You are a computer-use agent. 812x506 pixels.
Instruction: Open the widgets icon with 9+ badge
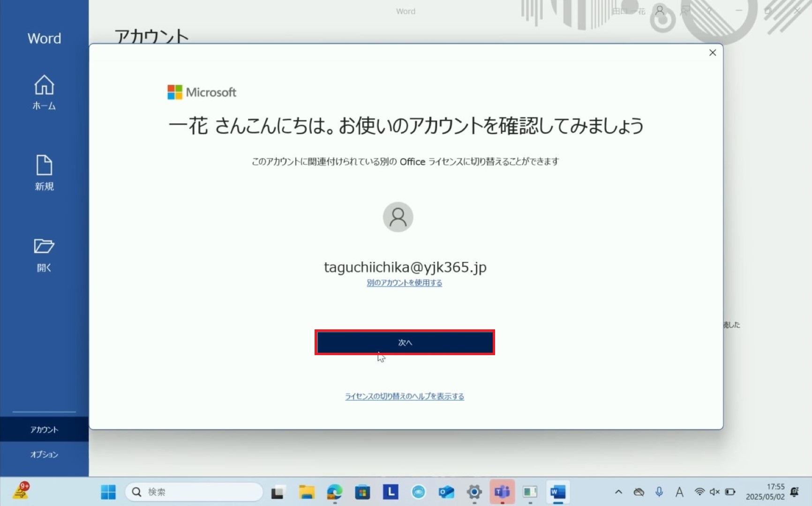21,491
